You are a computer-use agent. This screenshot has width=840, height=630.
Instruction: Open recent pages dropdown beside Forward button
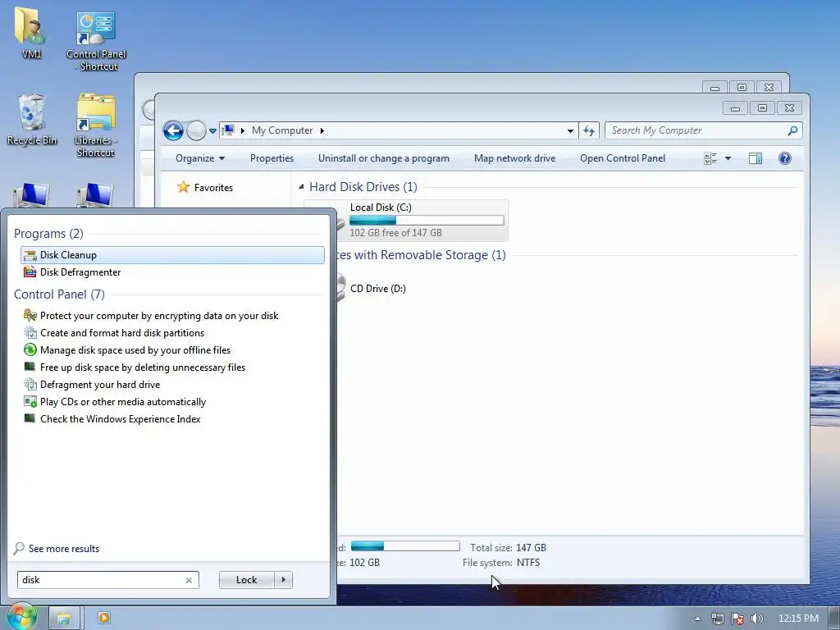212,130
